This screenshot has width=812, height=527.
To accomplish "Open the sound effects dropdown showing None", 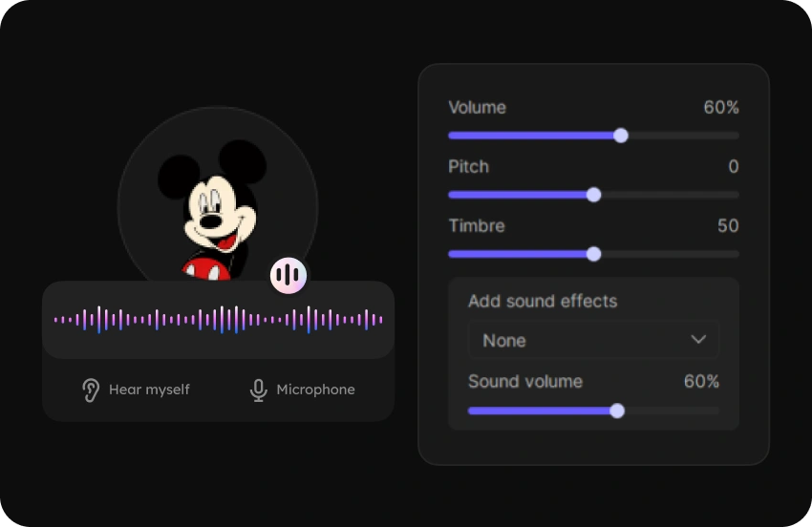I will 592,340.
